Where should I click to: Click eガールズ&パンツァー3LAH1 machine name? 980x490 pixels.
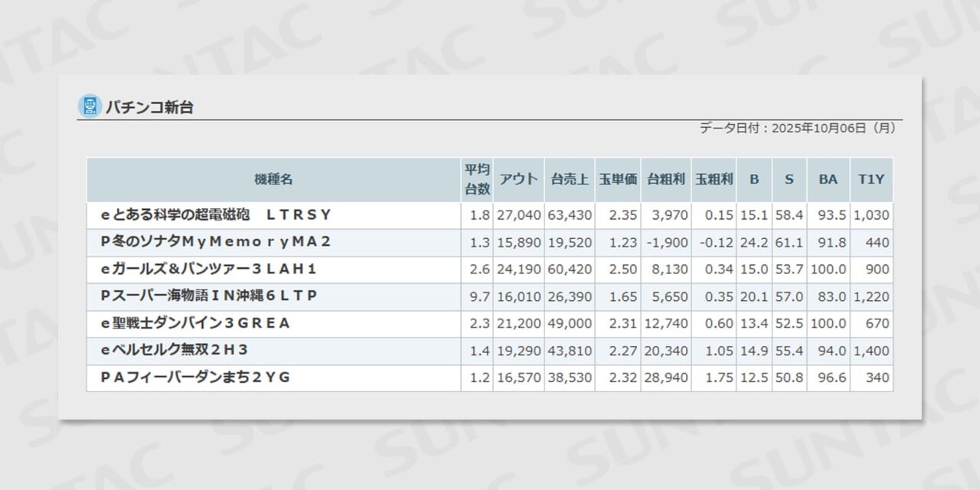pos(208,269)
